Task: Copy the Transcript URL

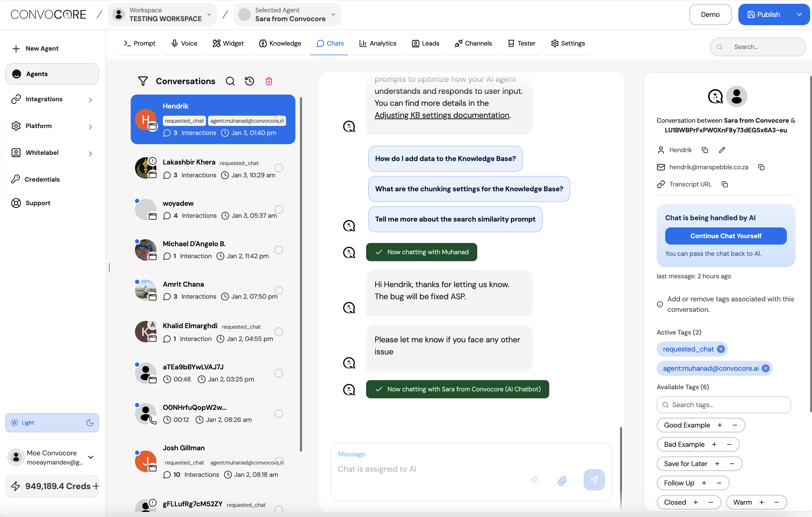Action: point(724,185)
